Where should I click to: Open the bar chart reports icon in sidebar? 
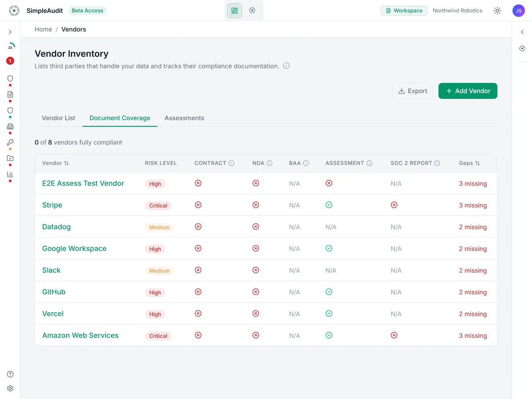pos(10,174)
